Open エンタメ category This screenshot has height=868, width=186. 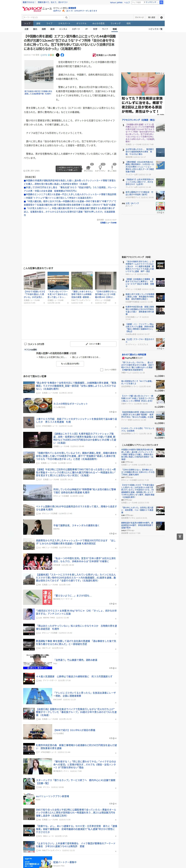point(63,29)
